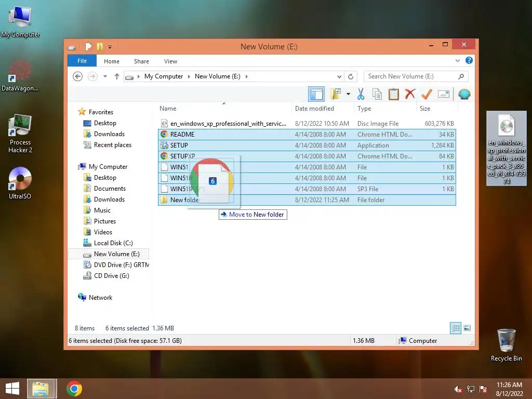The width and height of the screenshot is (532, 399).
Task: Expand the arrow after New Volume (E:) breadcrumb
Action: coord(246,76)
